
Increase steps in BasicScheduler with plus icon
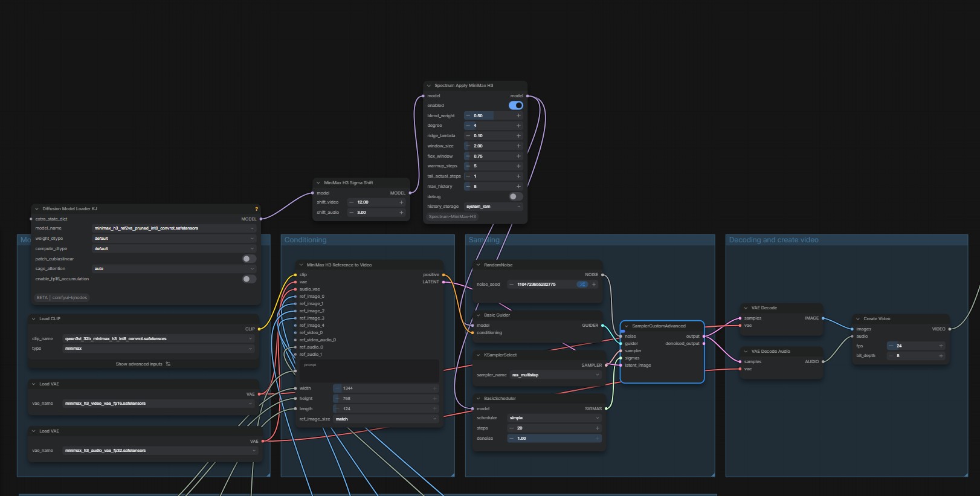click(x=598, y=428)
